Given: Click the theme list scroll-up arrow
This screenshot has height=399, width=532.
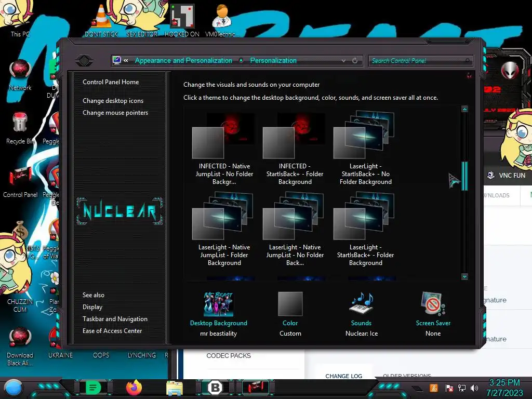Looking at the screenshot, I should tap(464, 109).
